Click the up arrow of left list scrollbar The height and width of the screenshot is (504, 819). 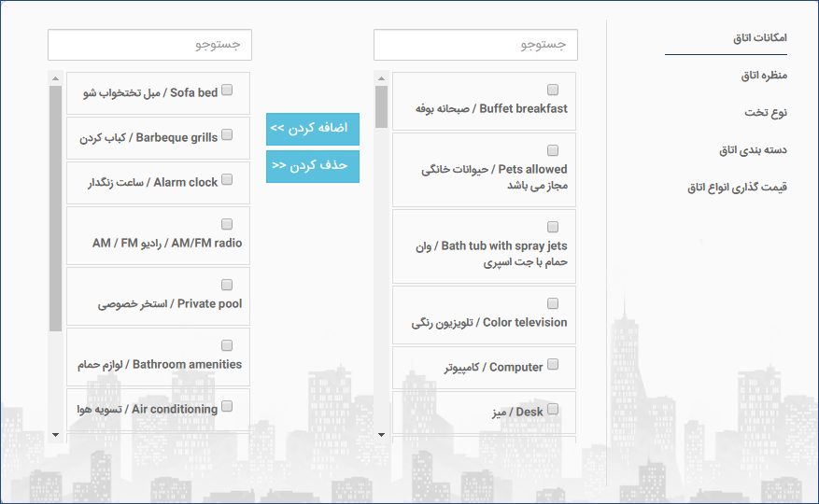pyautogui.click(x=55, y=78)
